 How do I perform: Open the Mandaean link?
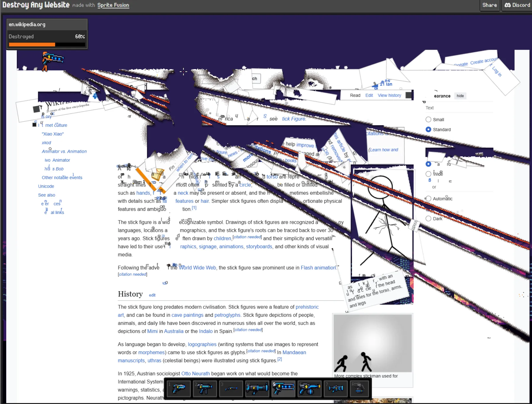pos(294,352)
